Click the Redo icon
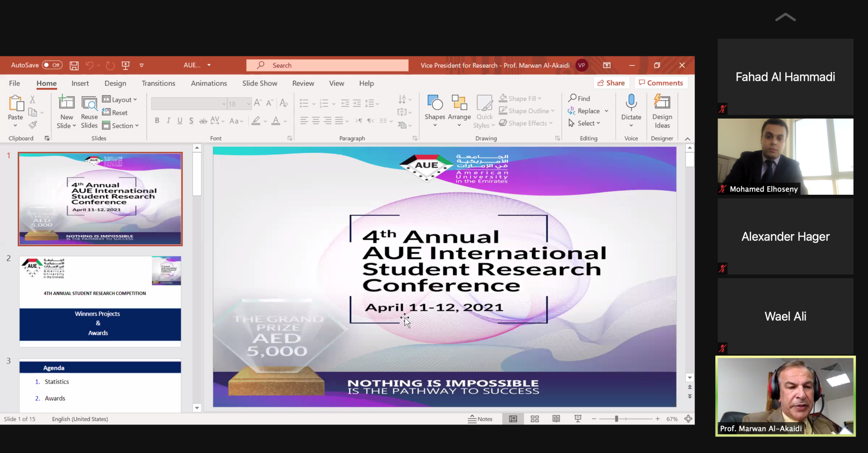 tap(110, 65)
